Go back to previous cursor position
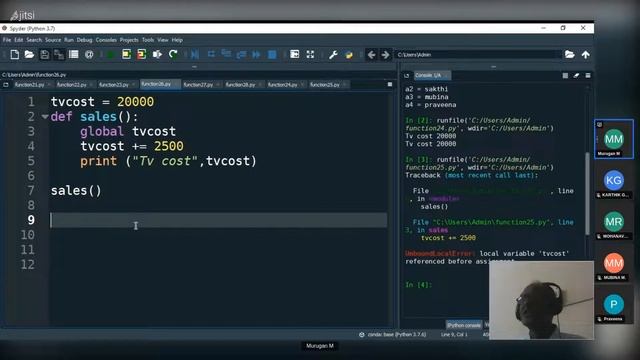 (x=371, y=54)
